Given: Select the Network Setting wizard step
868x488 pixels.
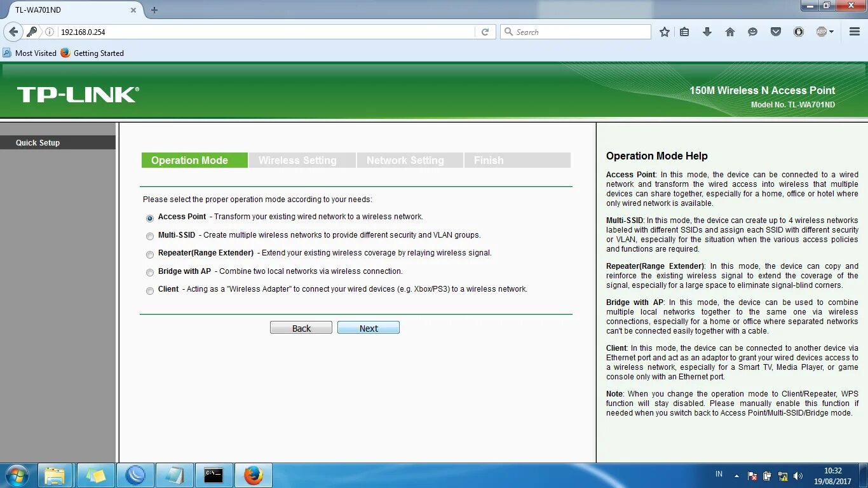Looking at the screenshot, I should (409, 160).
